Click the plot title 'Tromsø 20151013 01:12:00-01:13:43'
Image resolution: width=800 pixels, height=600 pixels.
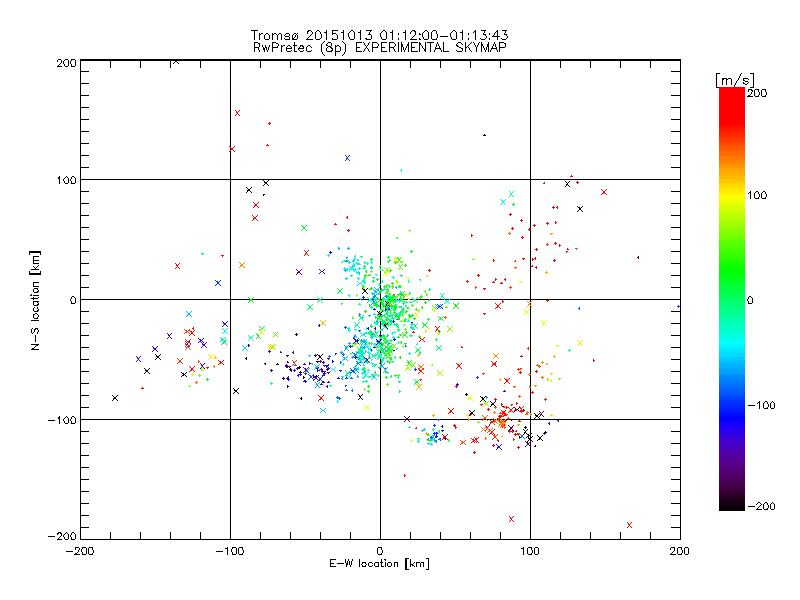point(380,35)
